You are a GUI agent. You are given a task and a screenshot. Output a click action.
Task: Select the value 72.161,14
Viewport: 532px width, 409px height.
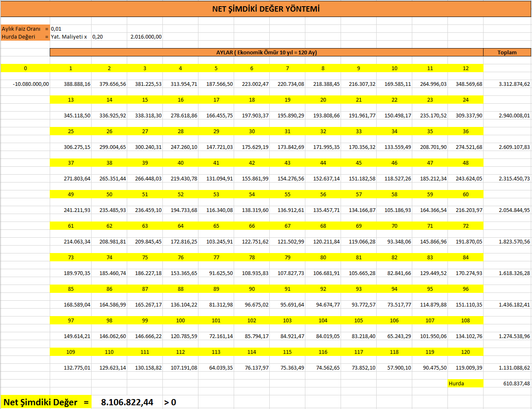coord(221,336)
